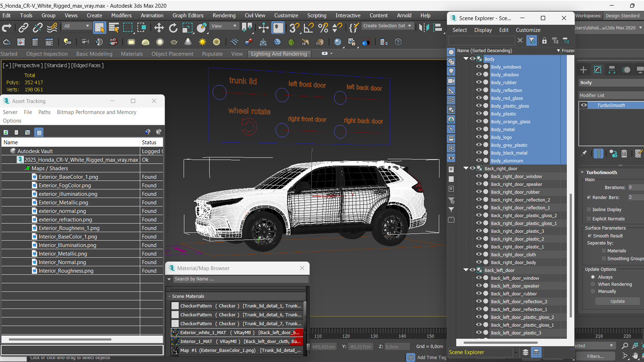
Task: Open Create Selection Set dropdown
Action: tap(387, 26)
